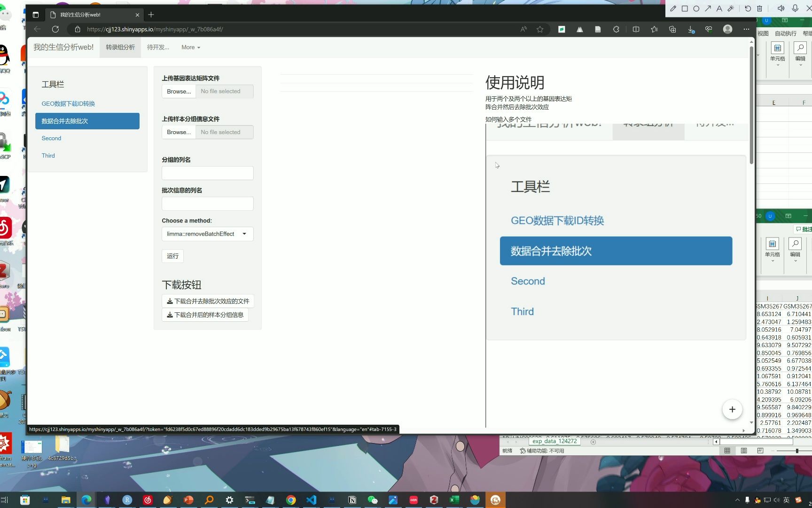Click the 批次信息的列名 text field
Viewport: 812px width, 508px height.
pyautogui.click(x=208, y=204)
